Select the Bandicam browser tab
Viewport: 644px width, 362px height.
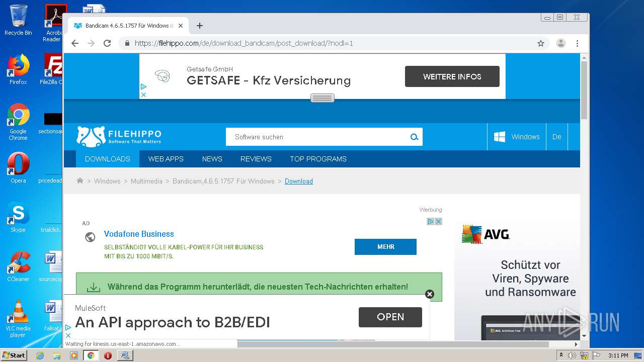click(129, 26)
